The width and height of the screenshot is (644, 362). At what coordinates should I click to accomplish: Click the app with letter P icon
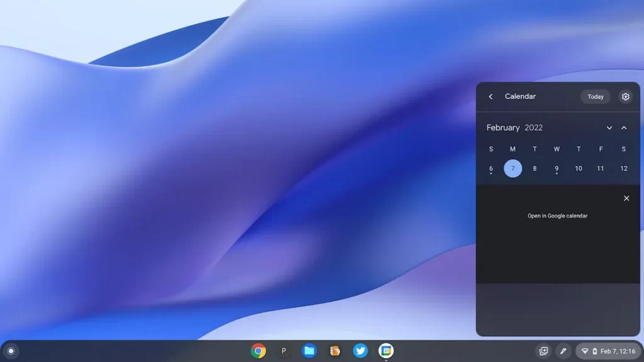coord(284,351)
